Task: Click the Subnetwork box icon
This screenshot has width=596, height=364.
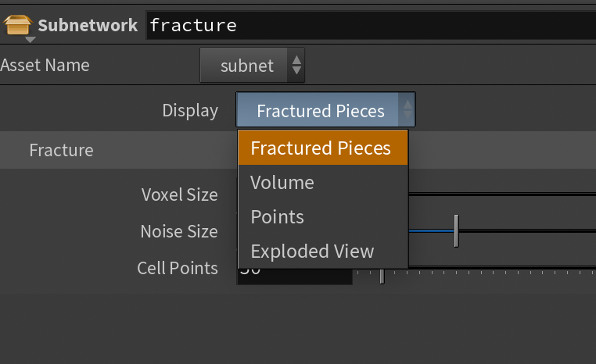Action: pyautogui.click(x=17, y=25)
